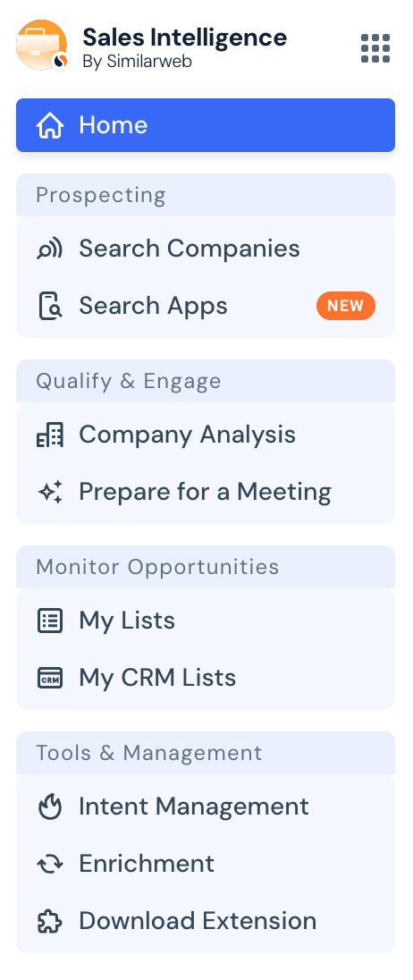413x980 pixels.
Task: Select My CRM Lists
Action: [x=206, y=678]
